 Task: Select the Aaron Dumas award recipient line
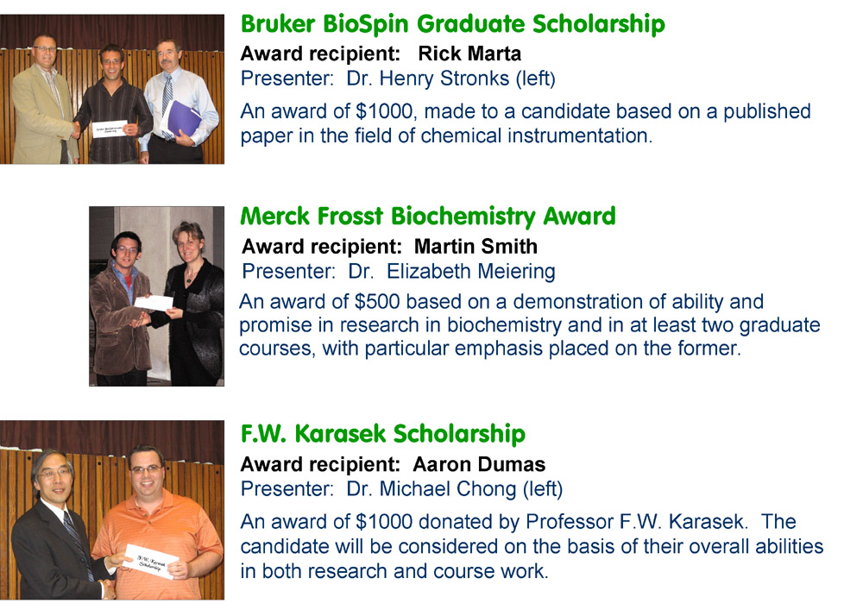coord(393,465)
